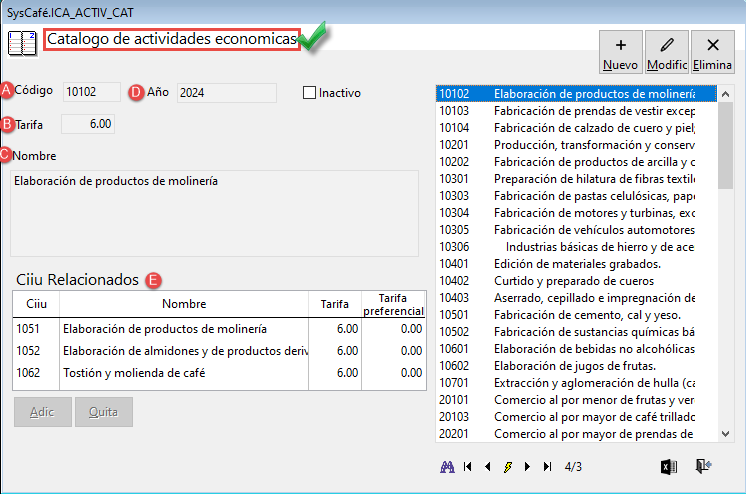The width and height of the screenshot is (746, 494).
Task: Export to Excel icon
Action: click(669, 467)
